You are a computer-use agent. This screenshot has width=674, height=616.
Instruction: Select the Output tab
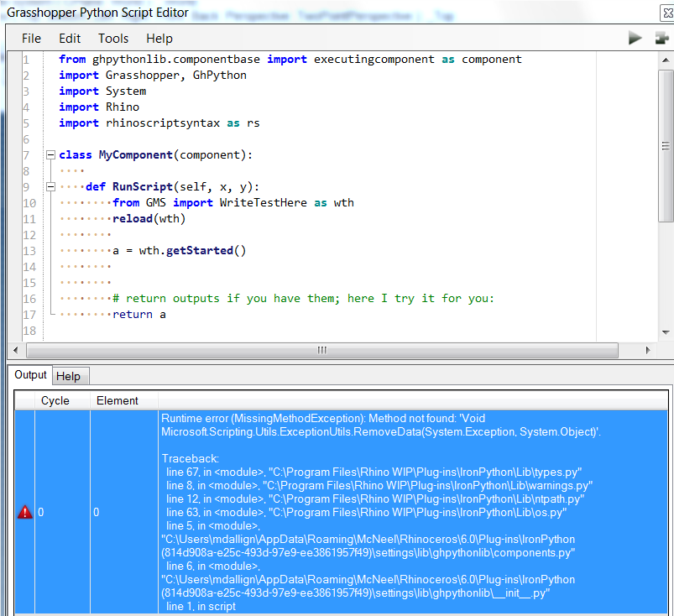point(31,375)
